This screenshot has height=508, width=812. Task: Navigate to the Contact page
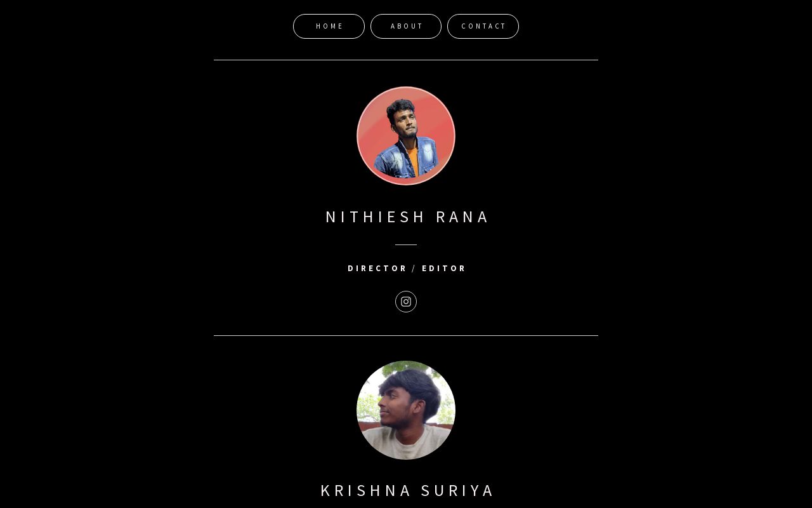coord(483,26)
